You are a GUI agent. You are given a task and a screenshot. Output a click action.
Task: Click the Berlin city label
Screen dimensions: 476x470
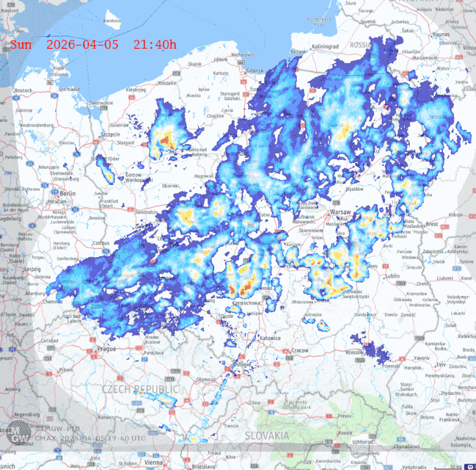tap(67, 193)
